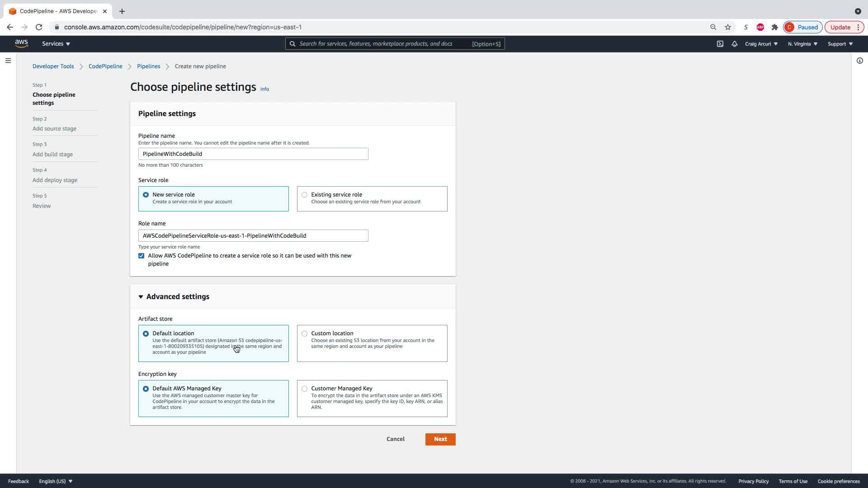Go to Pipelines breadcrumb link
Screen dimensions: 868x488
coord(148,66)
